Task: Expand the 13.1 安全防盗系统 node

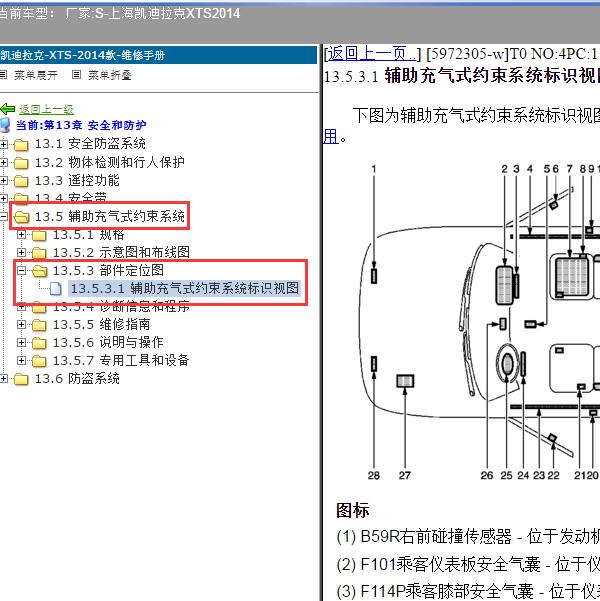Action: tap(3, 144)
